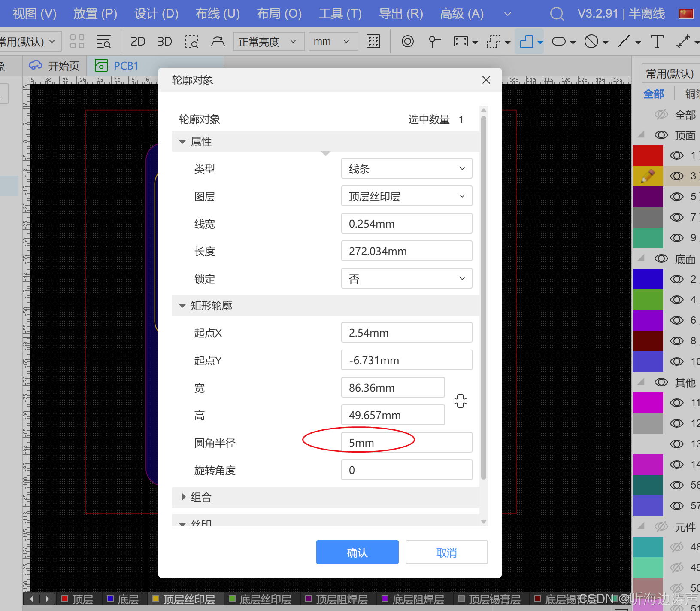Open the 图层 dropdown showing 顶层丝印层
Viewport: 700px width, 611px height.
tap(407, 196)
